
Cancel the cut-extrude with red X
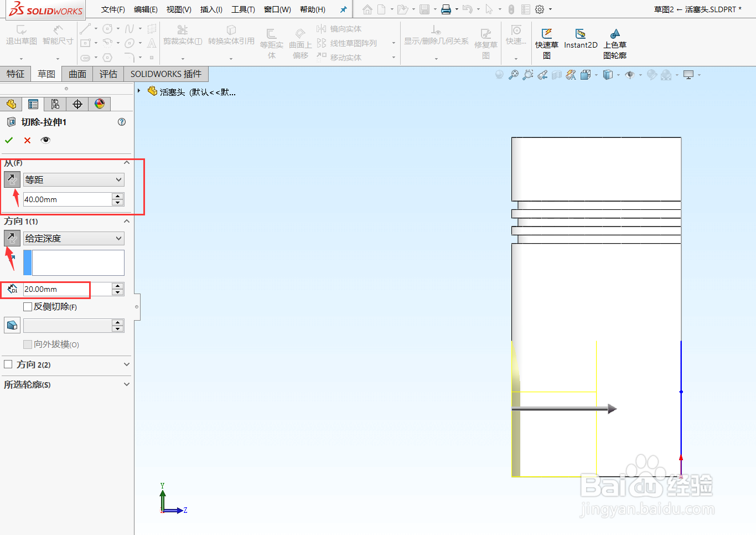[27, 140]
